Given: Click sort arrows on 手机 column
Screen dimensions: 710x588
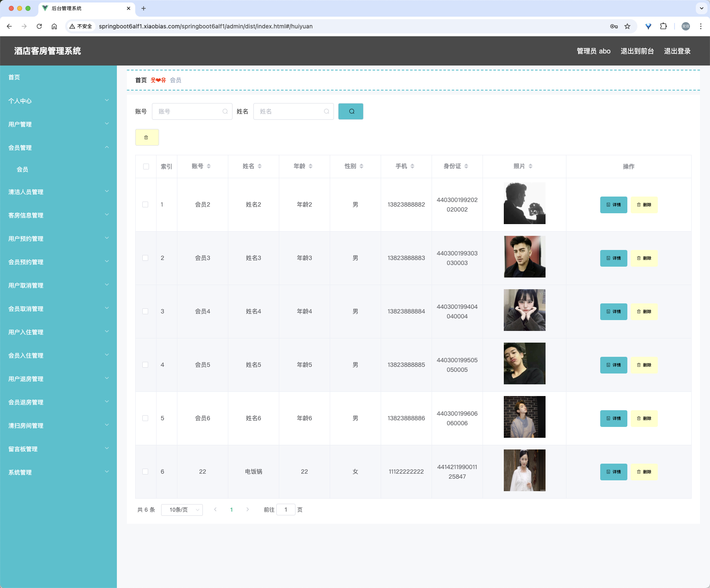Looking at the screenshot, I should [412, 166].
